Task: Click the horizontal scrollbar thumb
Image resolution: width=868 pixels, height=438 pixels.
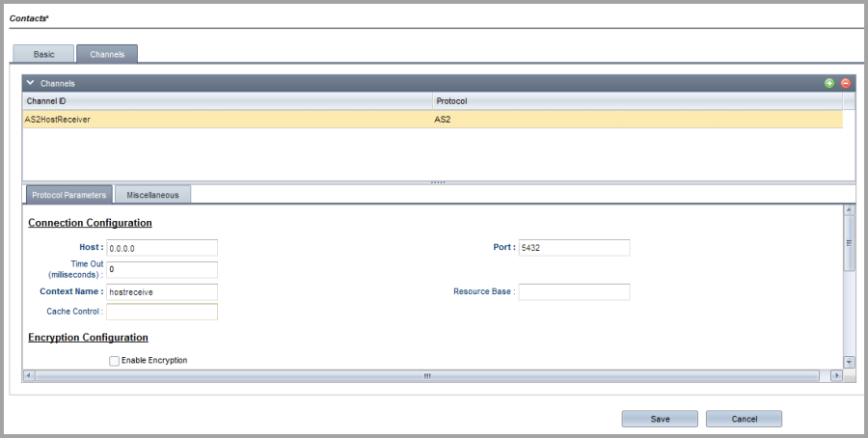Action: pyautogui.click(x=427, y=375)
